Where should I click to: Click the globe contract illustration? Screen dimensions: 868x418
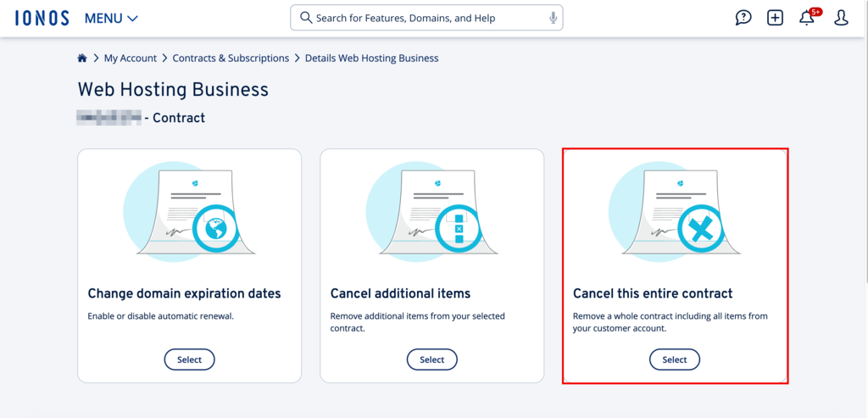click(189, 212)
